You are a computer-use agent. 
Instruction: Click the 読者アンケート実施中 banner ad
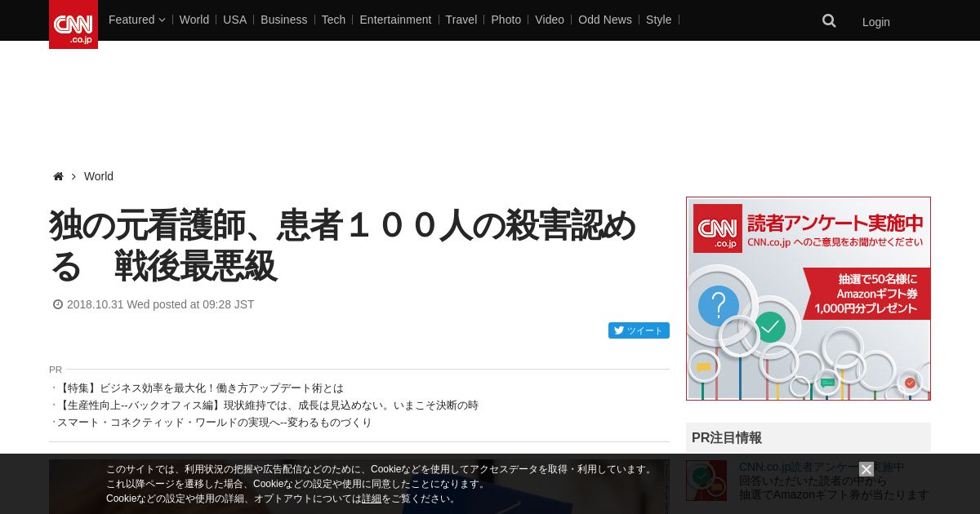pos(808,299)
